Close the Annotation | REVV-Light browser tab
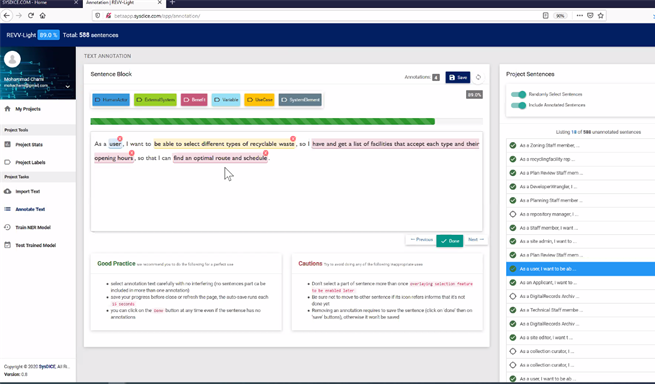Image resolution: width=655 pixels, height=384 pixels. coord(159,3)
